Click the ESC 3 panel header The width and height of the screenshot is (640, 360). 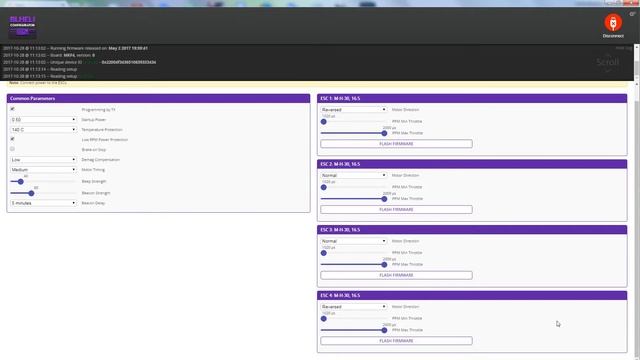click(472, 230)
